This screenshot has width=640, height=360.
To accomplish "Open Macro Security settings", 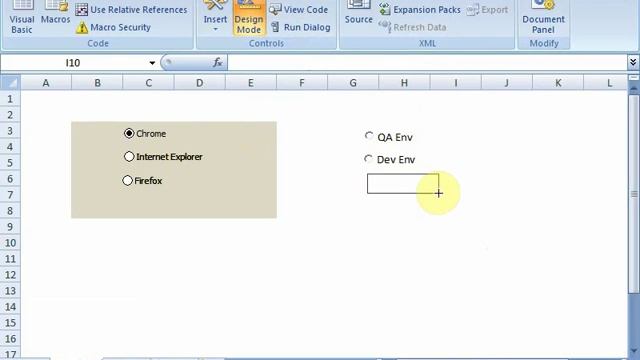I will [x=113, y=27].
